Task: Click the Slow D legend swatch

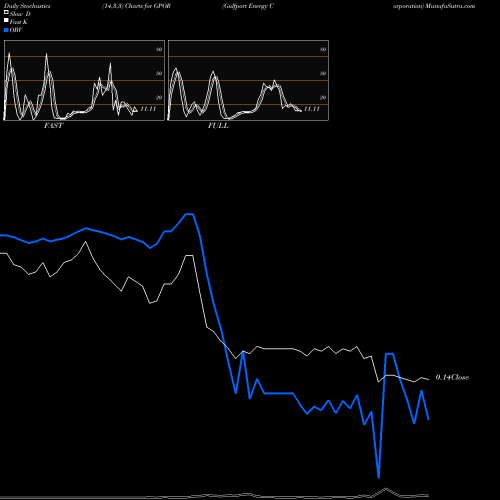Action: point(6,12)
